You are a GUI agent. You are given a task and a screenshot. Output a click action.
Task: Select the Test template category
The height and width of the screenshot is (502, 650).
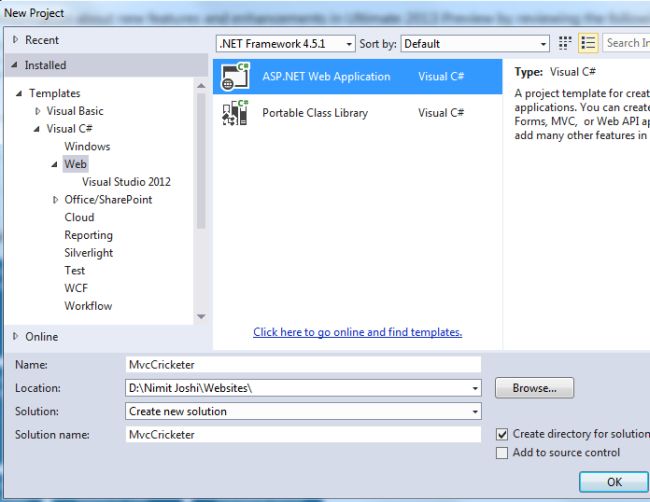point(75,270)
